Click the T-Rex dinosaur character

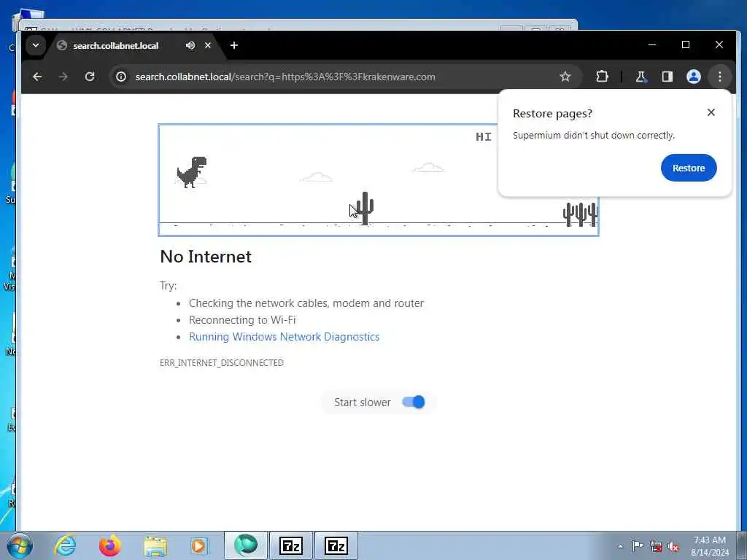click(x=192, y=172)
